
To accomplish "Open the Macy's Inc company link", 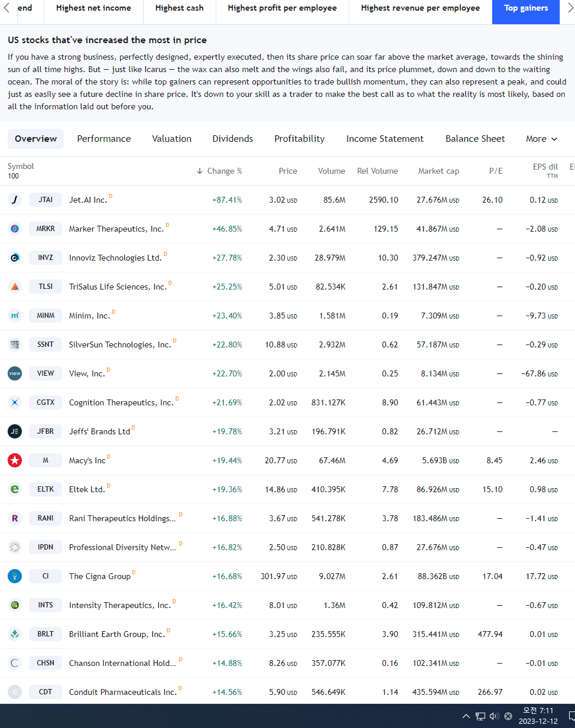I will [x=87, y=461].
